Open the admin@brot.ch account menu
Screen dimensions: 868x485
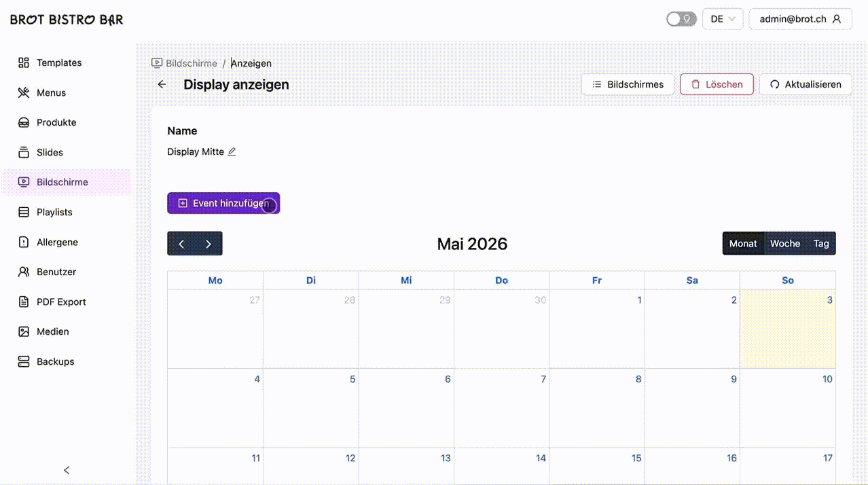[800, 19]
